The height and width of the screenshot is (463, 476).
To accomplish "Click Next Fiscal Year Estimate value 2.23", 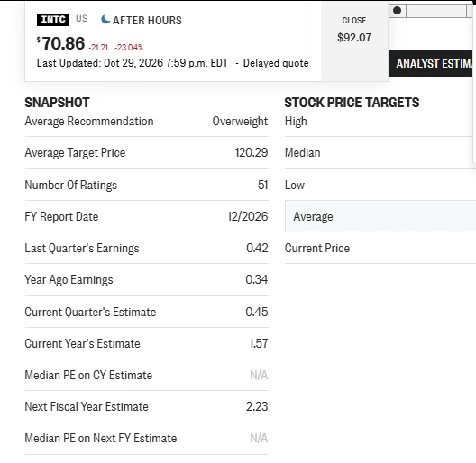I will 257,407.
